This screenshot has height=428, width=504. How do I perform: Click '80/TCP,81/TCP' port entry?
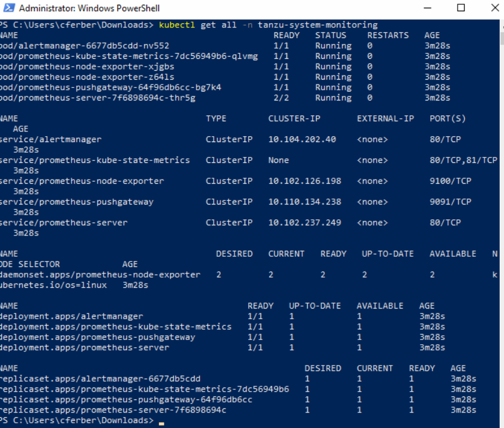point(463,160)
